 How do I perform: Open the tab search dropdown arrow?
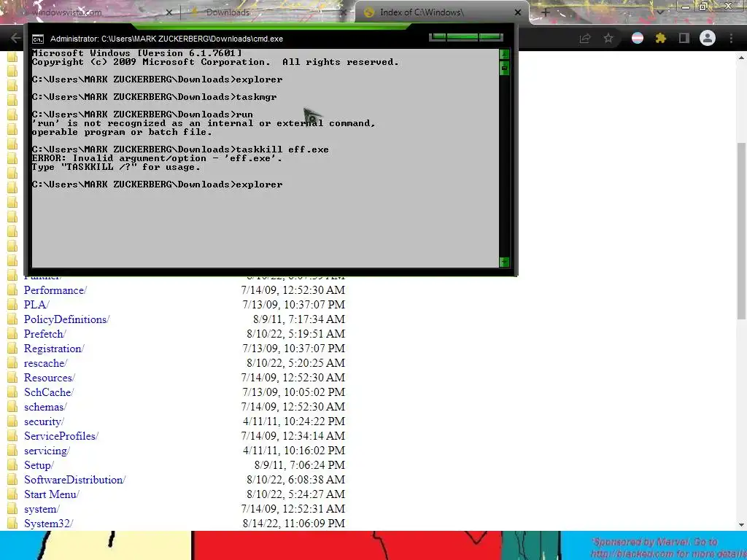point(660,12)
